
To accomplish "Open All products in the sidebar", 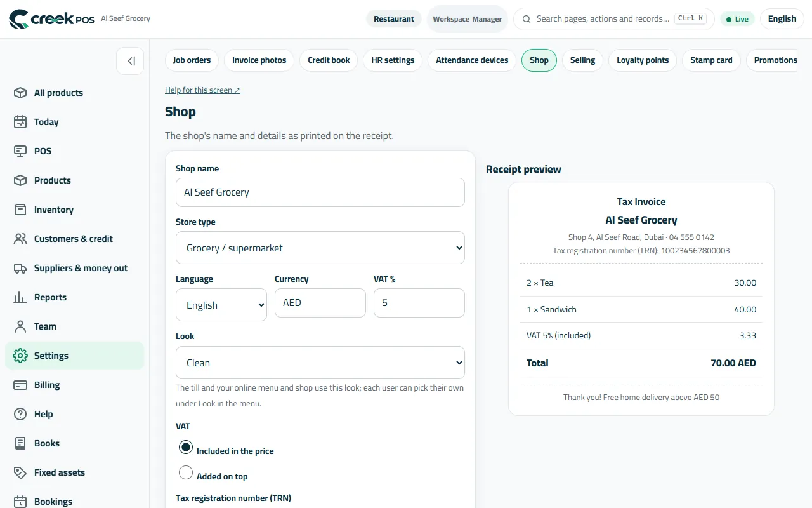I will pyautogui.click(x=75, y=93).
